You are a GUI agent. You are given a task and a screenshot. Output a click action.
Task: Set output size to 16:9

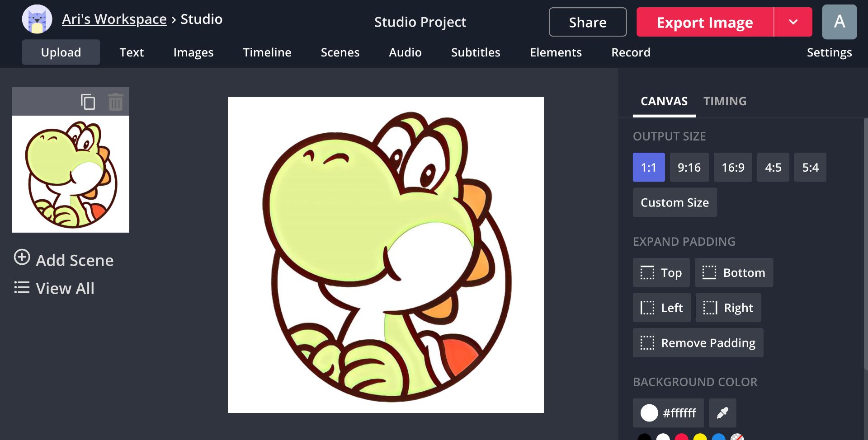pos(732,168)
